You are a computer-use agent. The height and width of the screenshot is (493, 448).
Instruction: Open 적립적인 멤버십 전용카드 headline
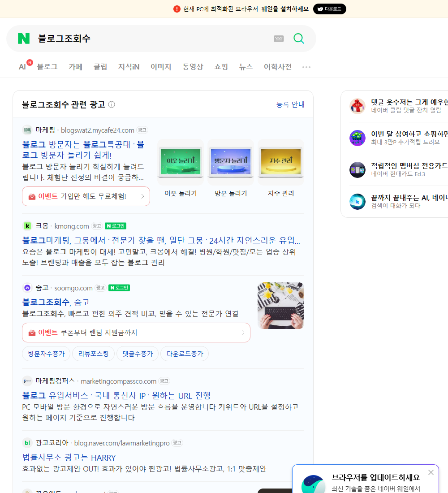pyautogui.click(x=409, y=166)
